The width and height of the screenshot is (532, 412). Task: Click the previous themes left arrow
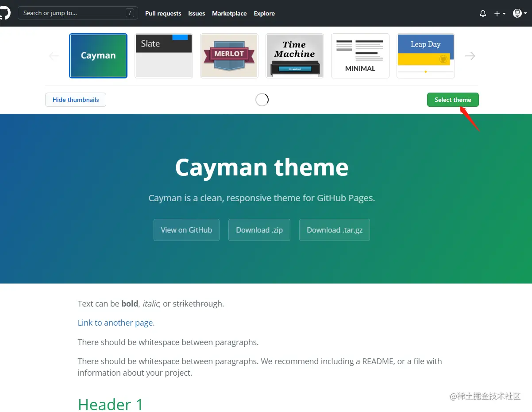click(54, 56)
